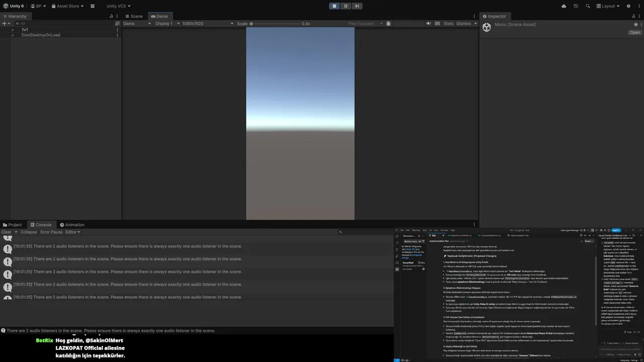Mute audio in the Game view
The height and width of the screenshot is (362, 644).
pyautogui.click(x=429, y=24)
